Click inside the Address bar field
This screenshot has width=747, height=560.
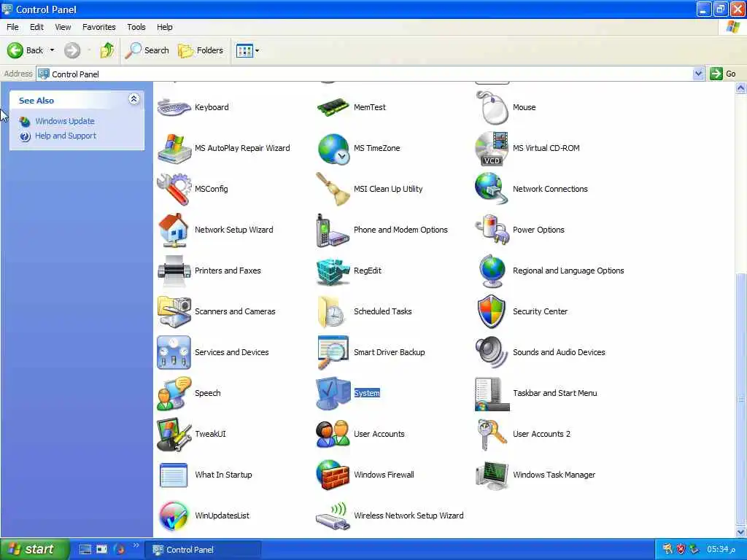coord(365,74)
